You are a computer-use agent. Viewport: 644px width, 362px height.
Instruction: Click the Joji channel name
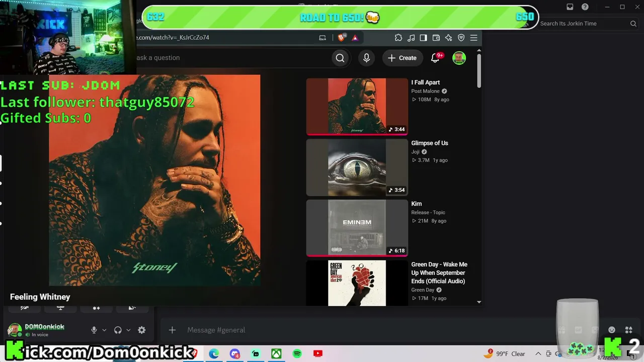pyautogui.click(x=415, y=152)
